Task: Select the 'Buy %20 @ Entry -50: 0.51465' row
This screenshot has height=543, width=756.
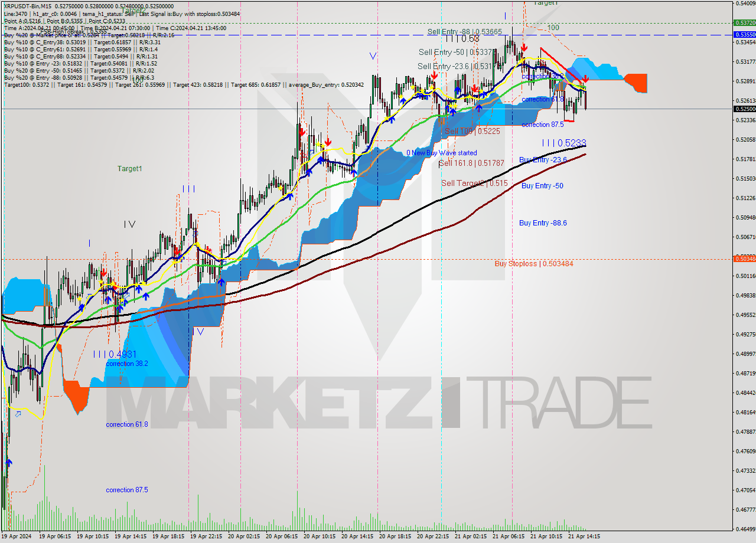Action: (x=79, y=71)
